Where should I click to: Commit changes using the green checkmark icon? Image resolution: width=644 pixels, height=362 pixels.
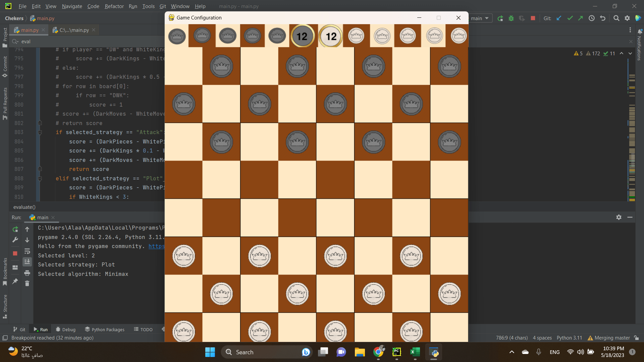(x=570, y=18)
